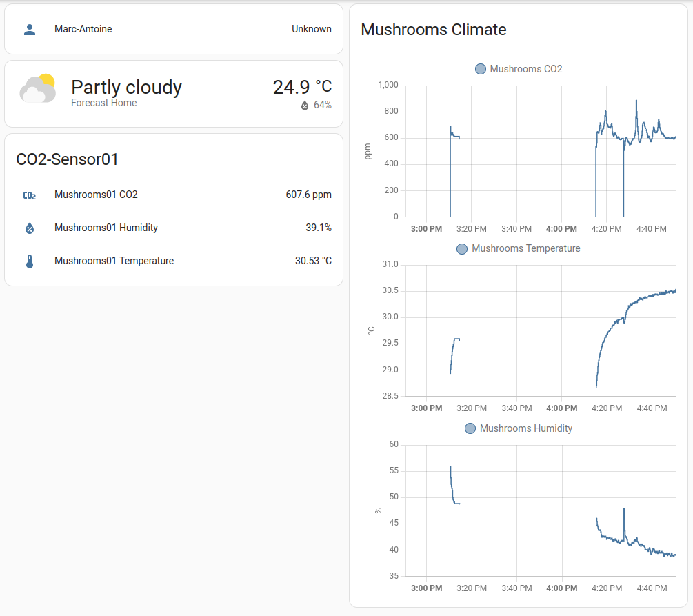The image size is (693, 616).
Task: Open the Mushrooms01 Humidity entity row
Action: (106, 228)
